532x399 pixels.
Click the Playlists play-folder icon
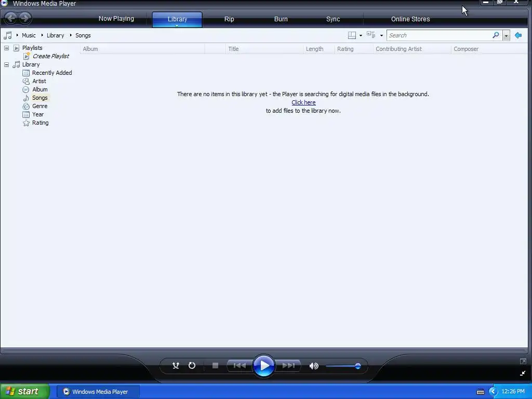pyautogui.click(x=16, y=48)
